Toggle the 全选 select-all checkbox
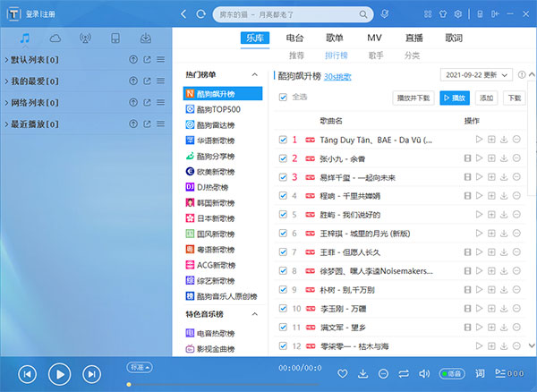Image resolution: width=537 pixels, height=392 pixels. point(283,98)
